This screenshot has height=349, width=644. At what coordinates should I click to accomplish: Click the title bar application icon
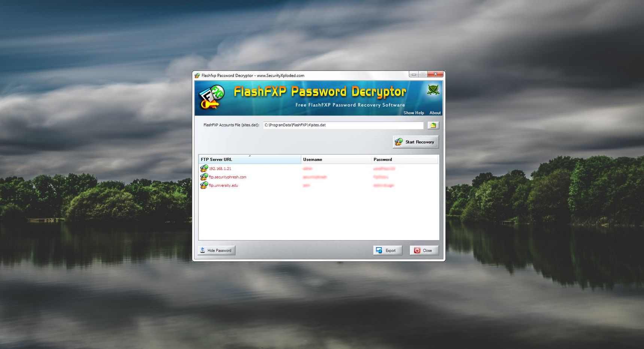point(197,75)
